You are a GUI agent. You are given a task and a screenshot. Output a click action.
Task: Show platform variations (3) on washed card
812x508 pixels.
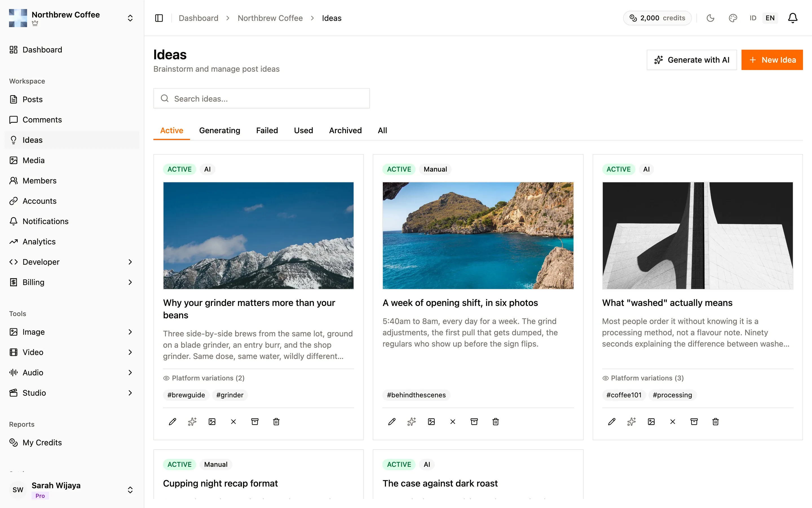(643, 378)
